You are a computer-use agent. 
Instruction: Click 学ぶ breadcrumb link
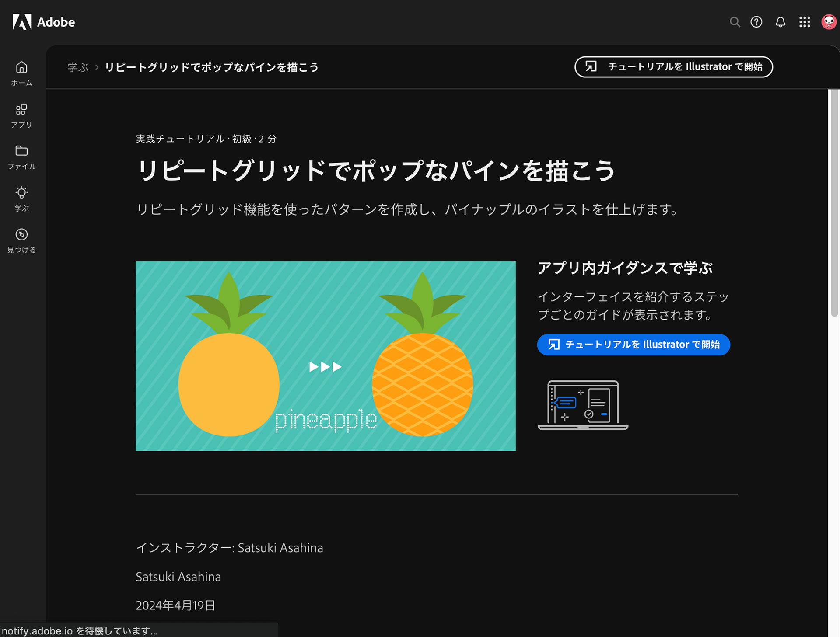[78, 67]
